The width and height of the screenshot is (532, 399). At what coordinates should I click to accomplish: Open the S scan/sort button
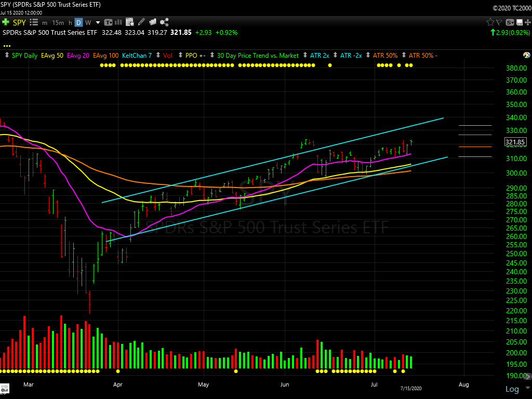tap(510, 22)
